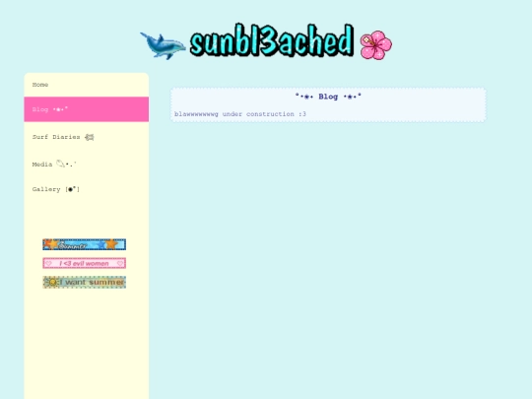Click the dolphin image in header
The height and width of the screenshot is (399, 532).
(x=163, y=45)
